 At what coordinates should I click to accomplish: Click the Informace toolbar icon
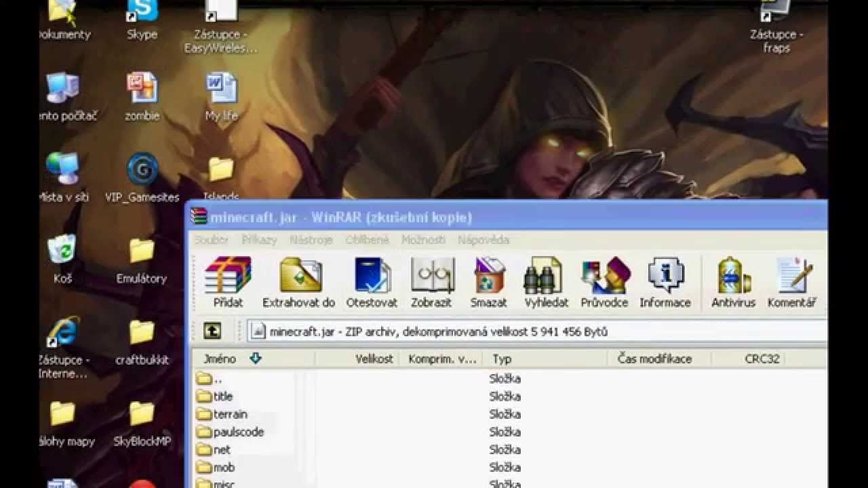[665, 283]
